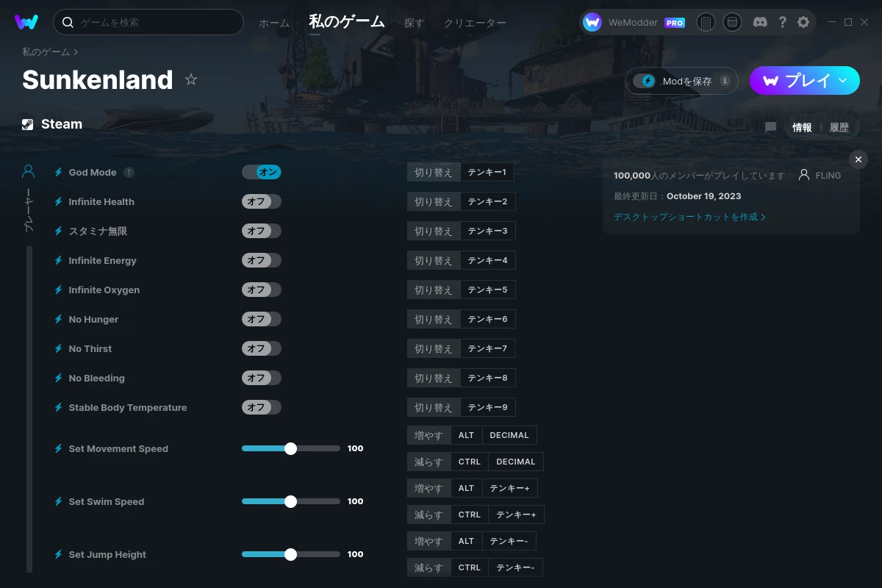882x588 pixels.
Task: Click the left category scrollbar
Action: coord(29,409)
